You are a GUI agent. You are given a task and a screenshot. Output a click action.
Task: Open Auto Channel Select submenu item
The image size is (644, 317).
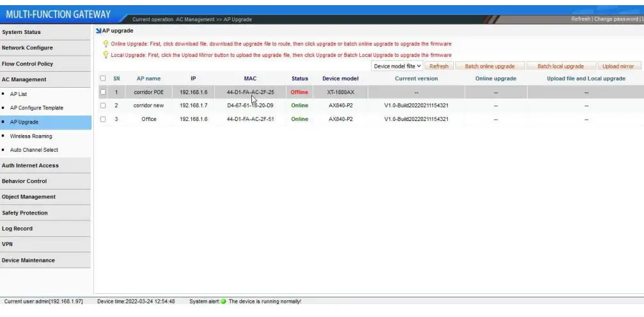pos(34,150)
